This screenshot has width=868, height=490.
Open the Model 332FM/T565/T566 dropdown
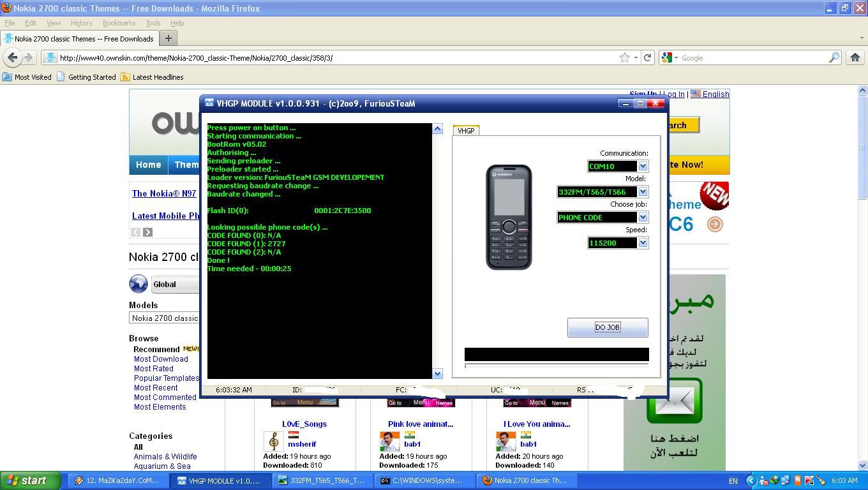(643, 191)
